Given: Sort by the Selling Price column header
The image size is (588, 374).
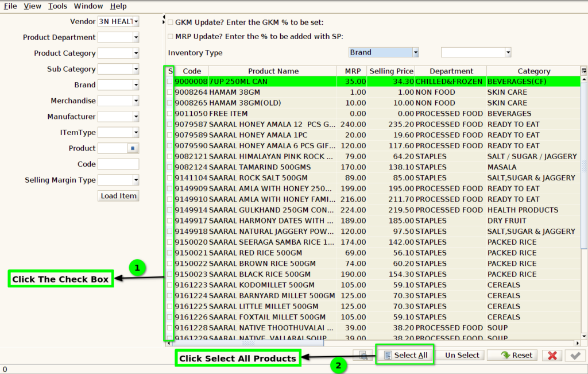Looking at the screenshot, I should [x=391, y=71].
